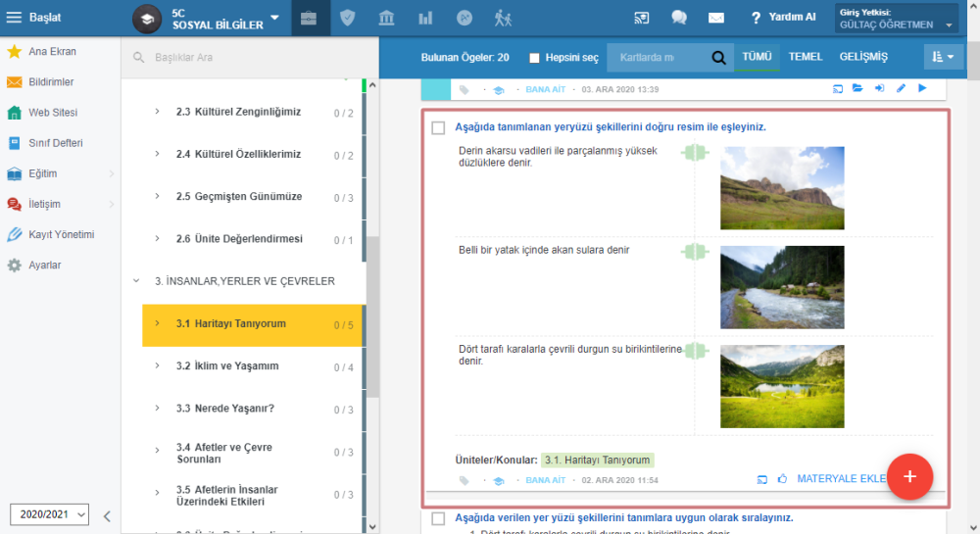
Task: Check the matching question card checkbox
Action: pos(438,128)
